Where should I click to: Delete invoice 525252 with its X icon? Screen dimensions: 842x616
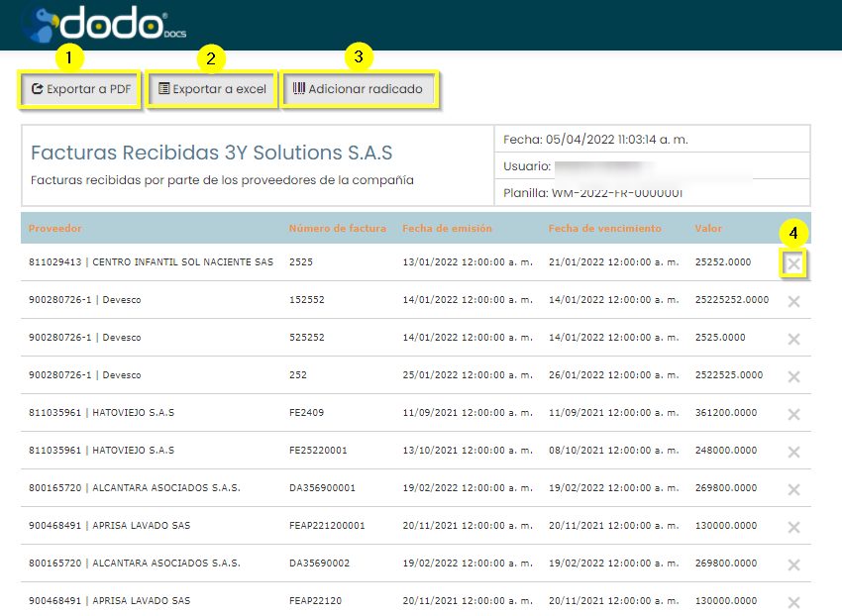[793, 339]
